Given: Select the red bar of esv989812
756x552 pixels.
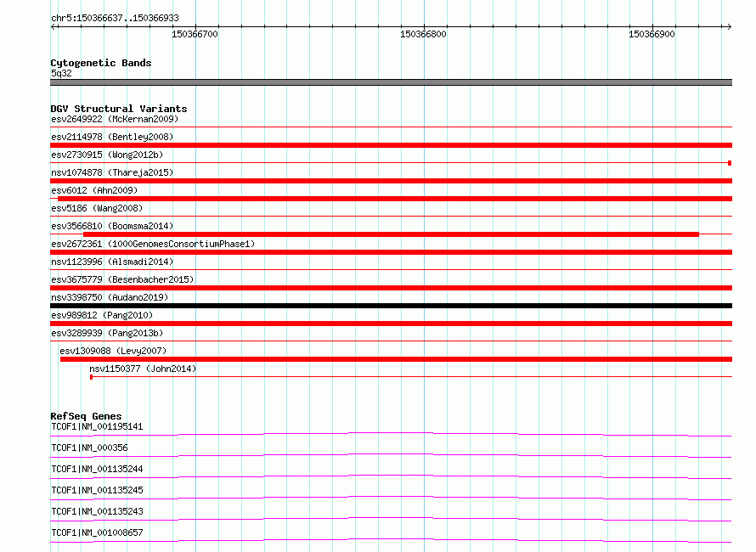Looking at the screenshot, I should click(x=391, y=324).
